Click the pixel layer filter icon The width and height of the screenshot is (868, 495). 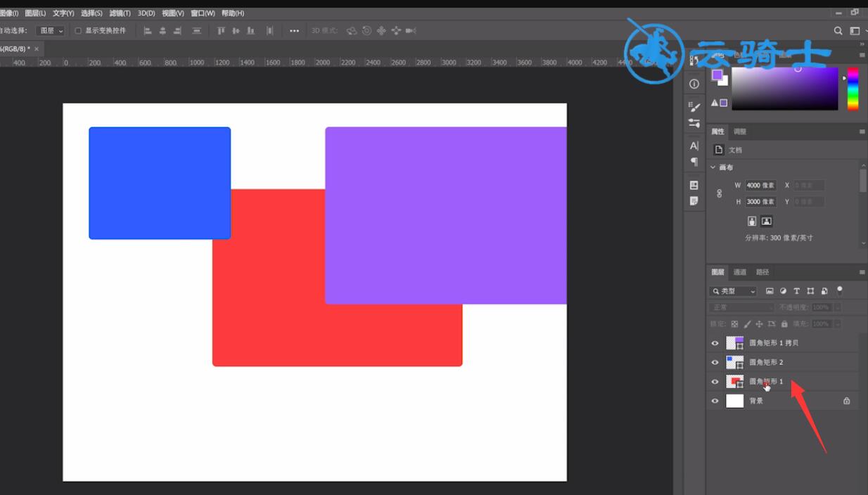coord(770,291)
